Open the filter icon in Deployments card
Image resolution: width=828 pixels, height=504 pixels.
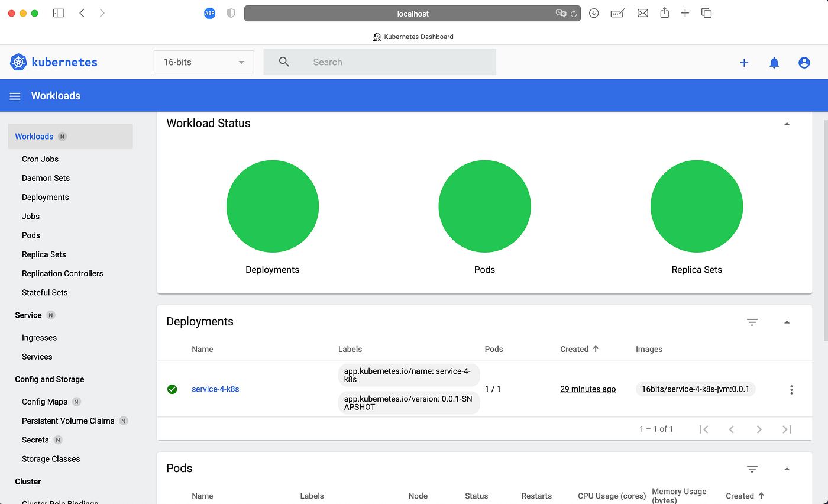coord(752,322)
